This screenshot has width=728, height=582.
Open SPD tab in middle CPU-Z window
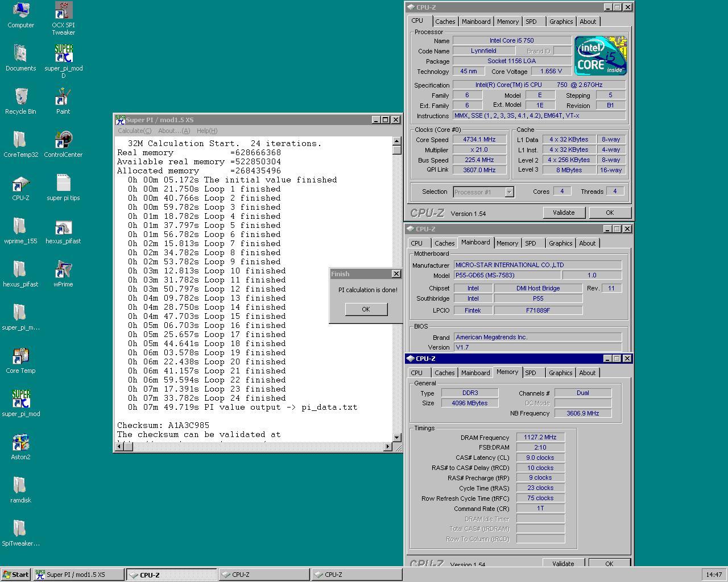pyautogui.click(x=531, y=243)
